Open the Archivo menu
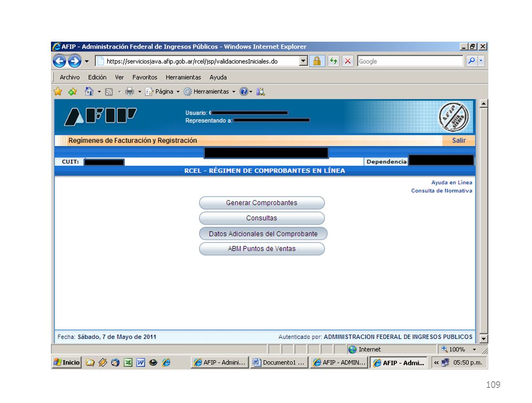This screenshot has height=403, width=532. click(69, 77)
